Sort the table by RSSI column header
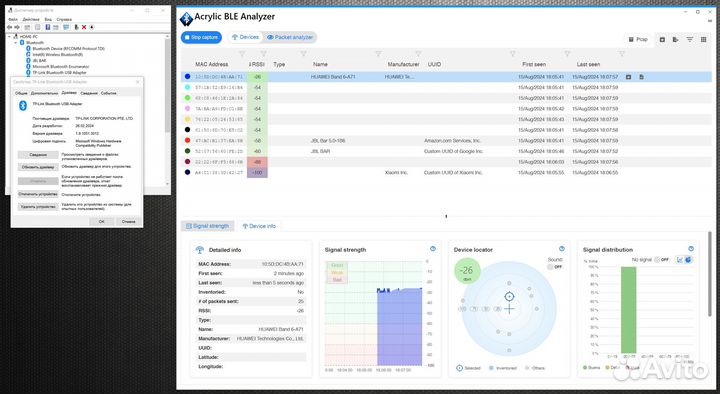Image resolution: width=720 pixels, height=394 pixels. tap(257, 65)
